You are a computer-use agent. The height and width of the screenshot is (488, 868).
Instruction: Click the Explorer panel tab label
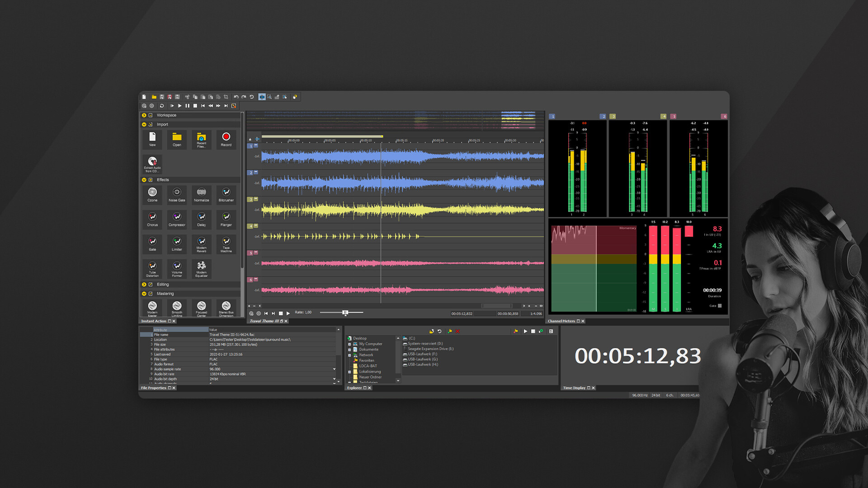(355, 388)
